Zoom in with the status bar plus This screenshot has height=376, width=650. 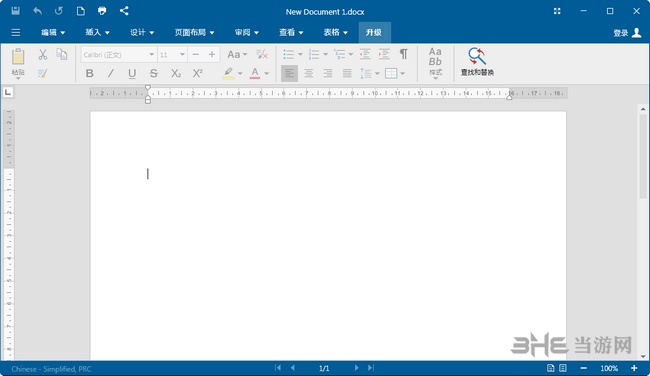click(634, 368)
